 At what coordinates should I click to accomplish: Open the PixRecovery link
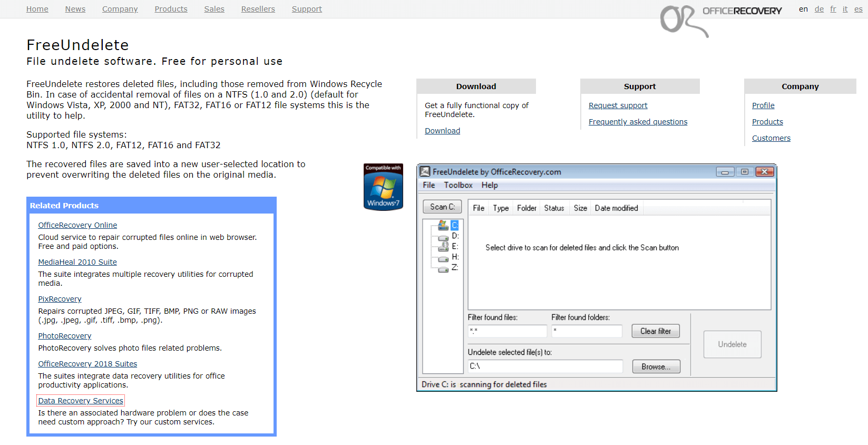click(x=60, y=299)
